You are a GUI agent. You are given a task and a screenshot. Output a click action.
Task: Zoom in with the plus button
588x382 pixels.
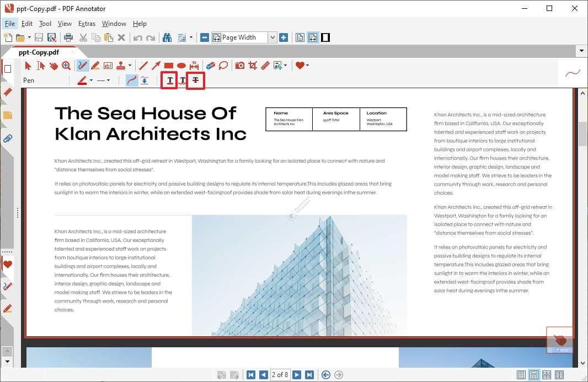pos(284,37)
